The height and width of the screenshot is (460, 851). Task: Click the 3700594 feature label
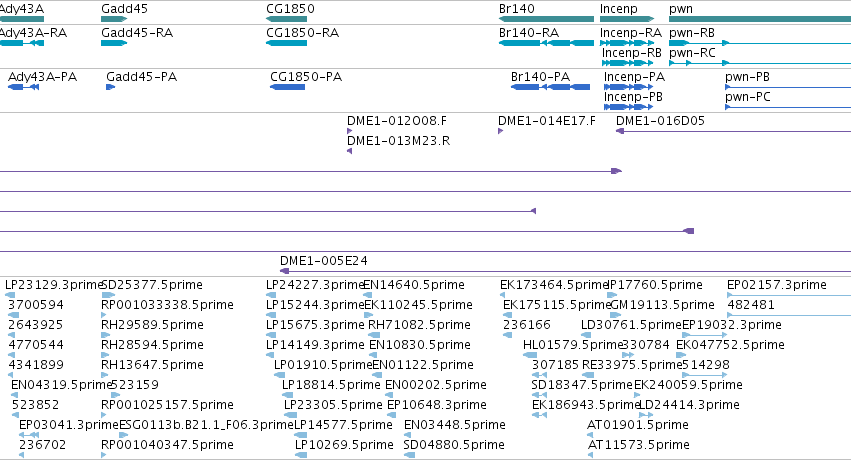(x=36, y=305)
